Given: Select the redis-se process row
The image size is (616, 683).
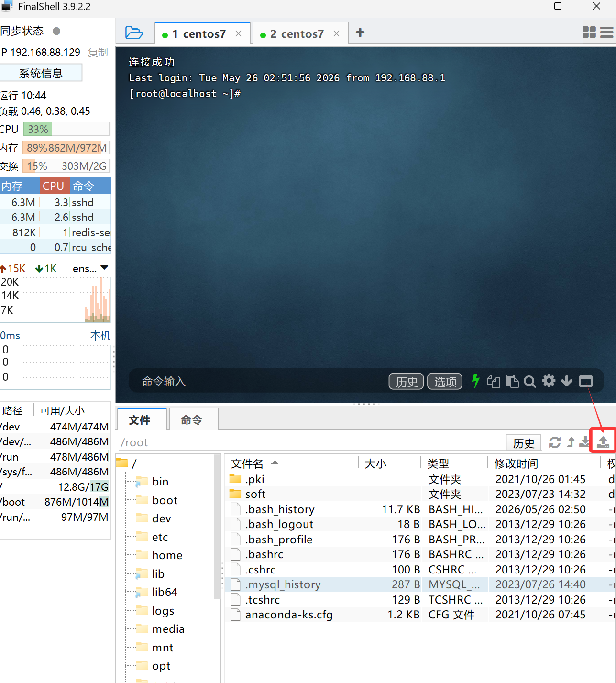Looking at the screenshot, I should click(55, 232).
